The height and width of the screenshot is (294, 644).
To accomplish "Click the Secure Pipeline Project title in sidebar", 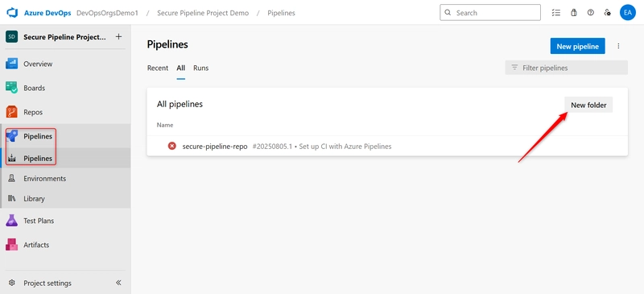I will pyautogui.click(x=65, y=37).
